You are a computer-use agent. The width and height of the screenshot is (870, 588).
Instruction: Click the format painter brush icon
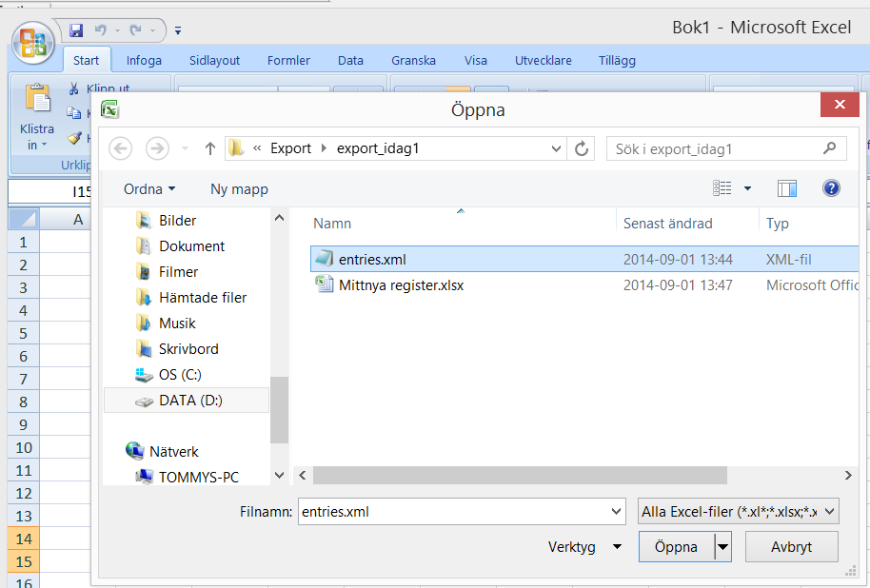coord(74,138)
